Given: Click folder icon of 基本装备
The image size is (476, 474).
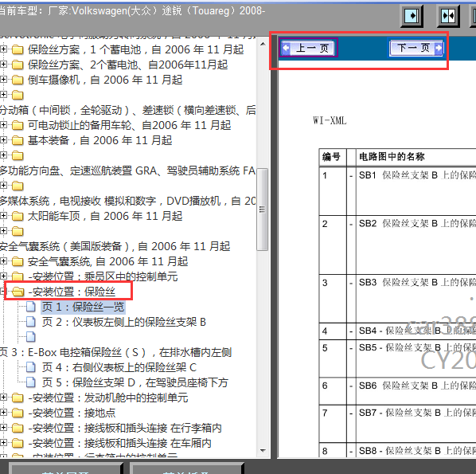Looking at the screenshot, I should (x=18, y=140).
